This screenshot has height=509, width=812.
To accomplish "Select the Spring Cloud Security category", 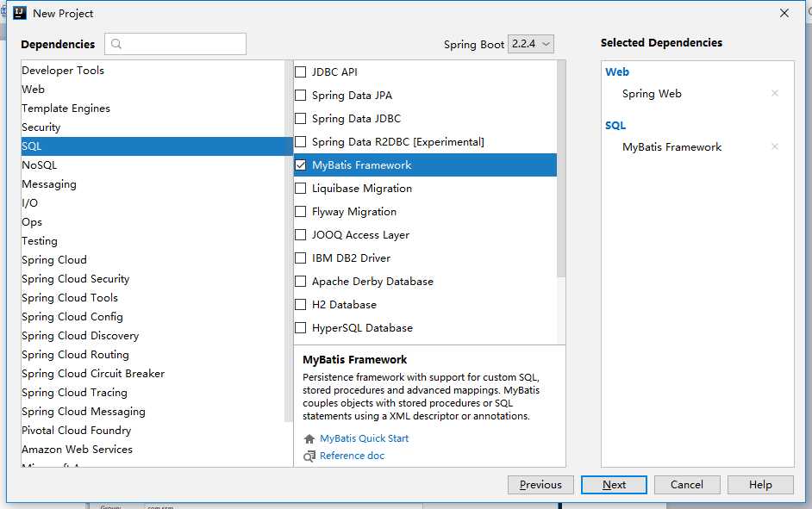I will [x=153, y=279].
